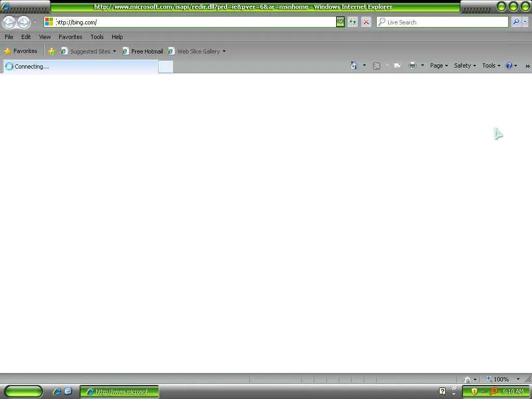Refresh the page with the green arrows icon
532x399 pixels.
click(x=353, y=22)
